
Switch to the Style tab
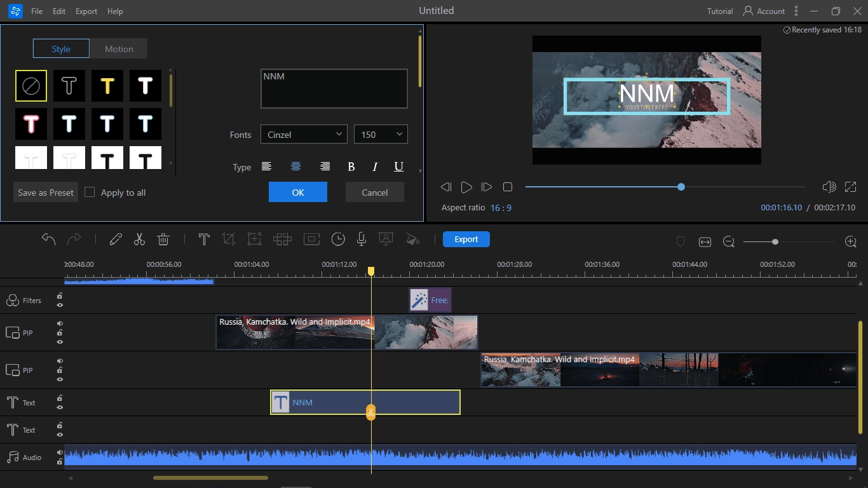coord(61,49)
